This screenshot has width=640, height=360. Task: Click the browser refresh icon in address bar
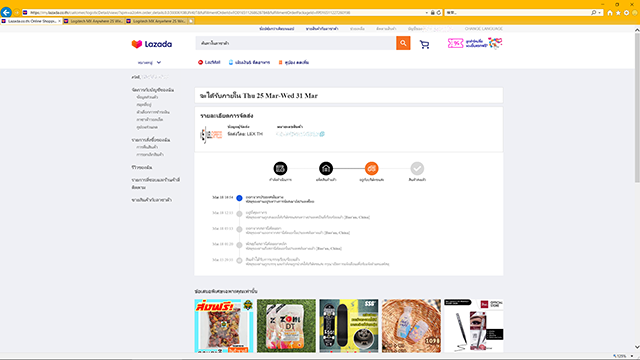tap(439, 13)
